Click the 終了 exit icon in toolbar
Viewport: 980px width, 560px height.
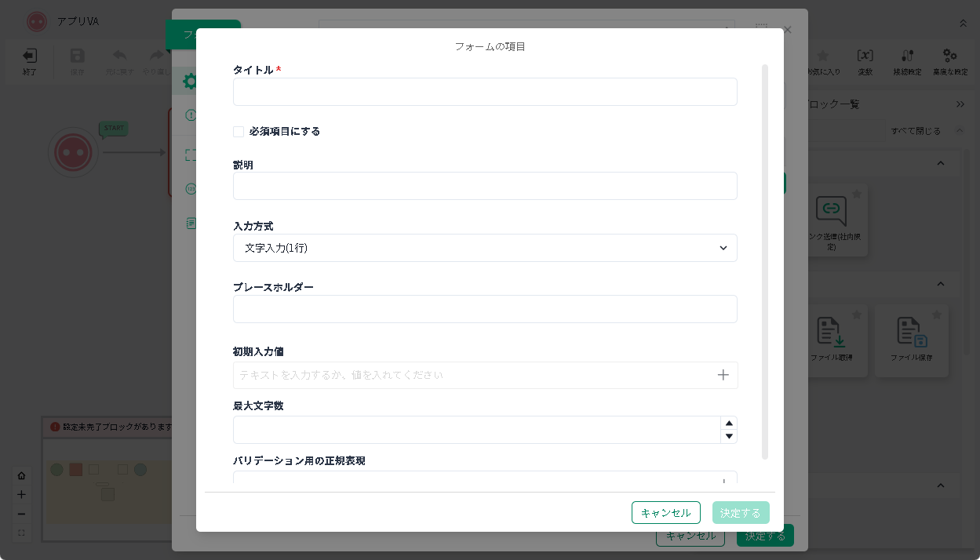coord(29,56)
